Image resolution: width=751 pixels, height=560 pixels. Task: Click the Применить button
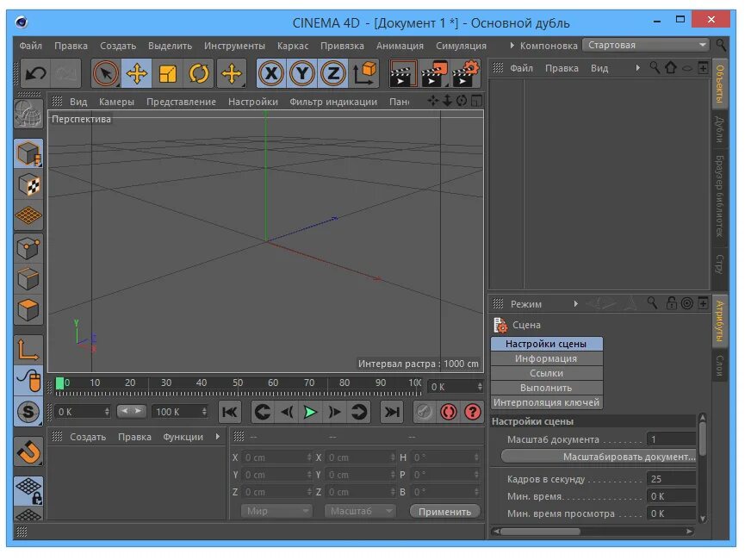pyautogui.click(x=444, y=511)
